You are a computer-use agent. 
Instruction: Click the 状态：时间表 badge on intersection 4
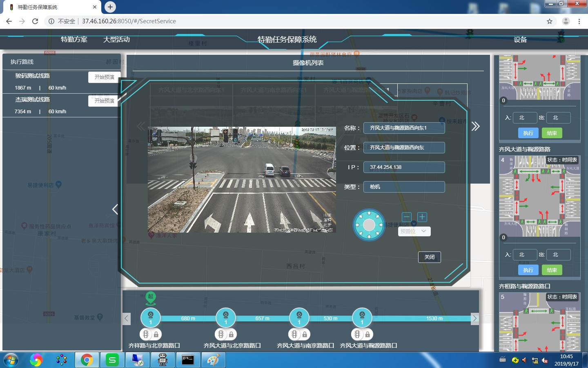pyautogui.click(x=562, y=160)
